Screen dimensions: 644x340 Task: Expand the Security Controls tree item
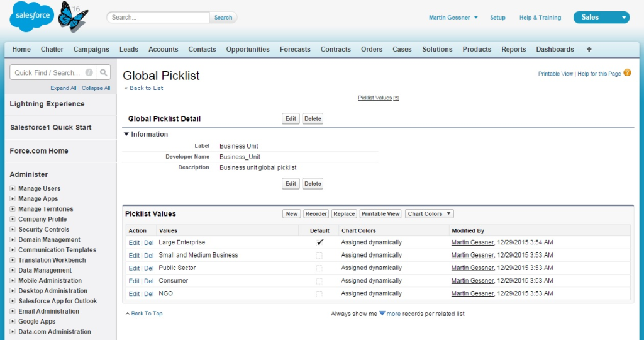(x=13, y=229)
